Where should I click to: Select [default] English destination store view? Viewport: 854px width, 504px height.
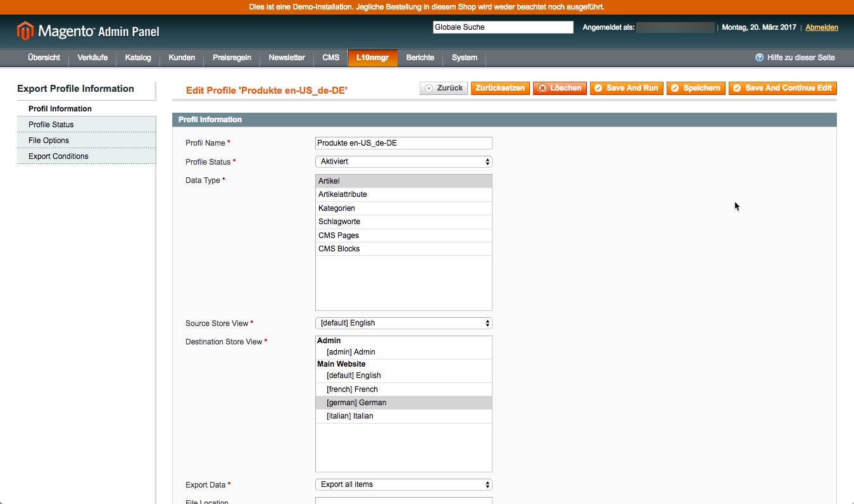[404, 375]
